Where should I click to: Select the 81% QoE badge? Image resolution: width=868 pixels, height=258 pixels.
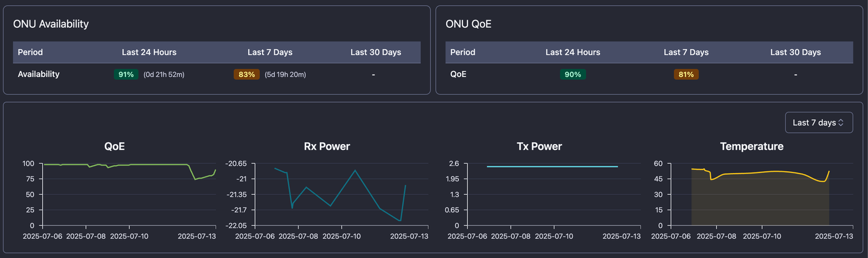686,75
